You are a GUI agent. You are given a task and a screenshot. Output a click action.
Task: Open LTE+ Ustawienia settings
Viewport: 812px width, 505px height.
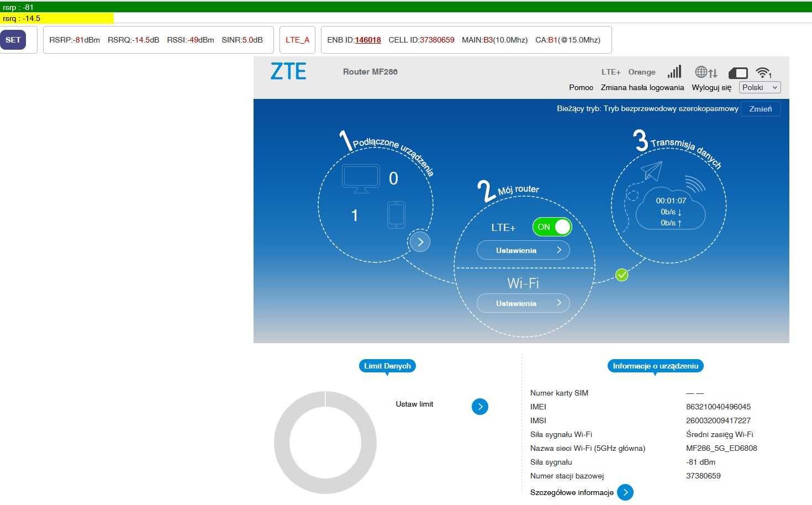pos(523,250)
